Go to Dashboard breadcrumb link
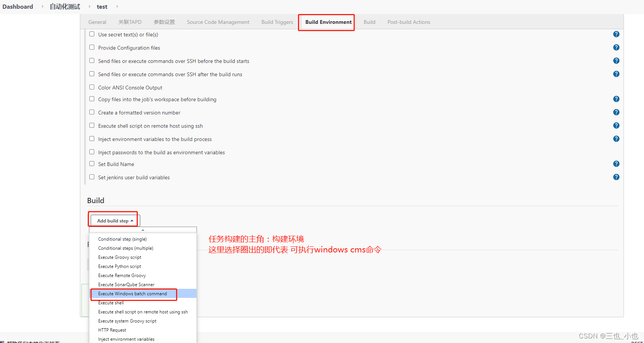The width and height of the screenshot is (644, 343). point(18,6)
